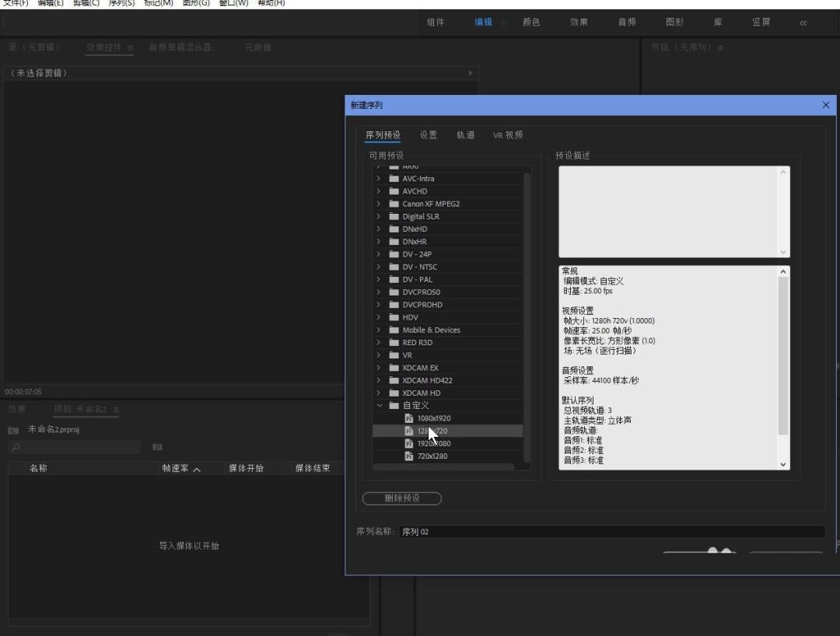Click the 720x1280 preset file icon

409,456
